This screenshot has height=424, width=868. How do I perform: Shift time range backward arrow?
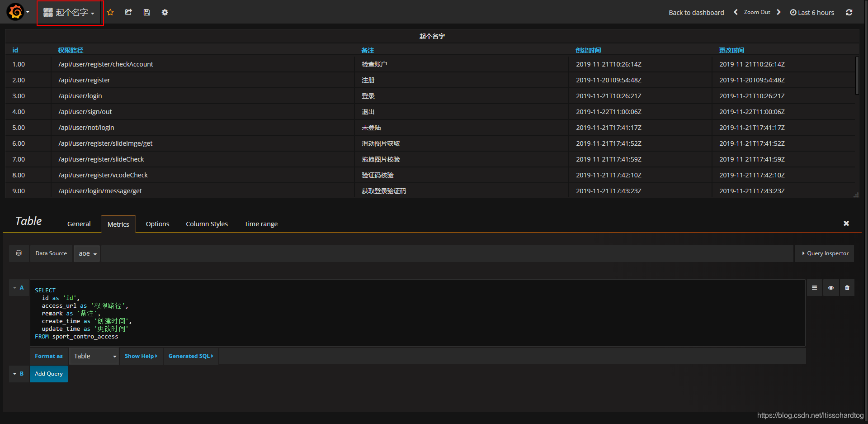(736, 12)
